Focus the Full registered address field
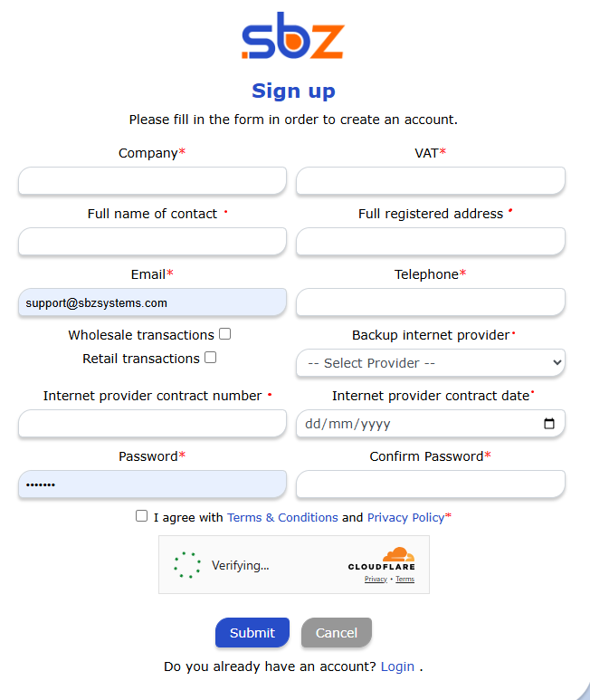This screenshot has height=700, width=590. (431, 242)
